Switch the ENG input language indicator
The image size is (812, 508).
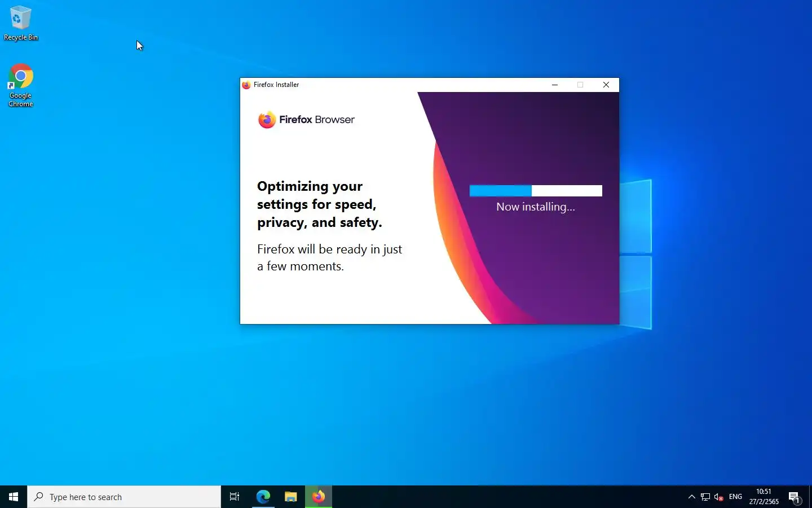coord(735,497)
